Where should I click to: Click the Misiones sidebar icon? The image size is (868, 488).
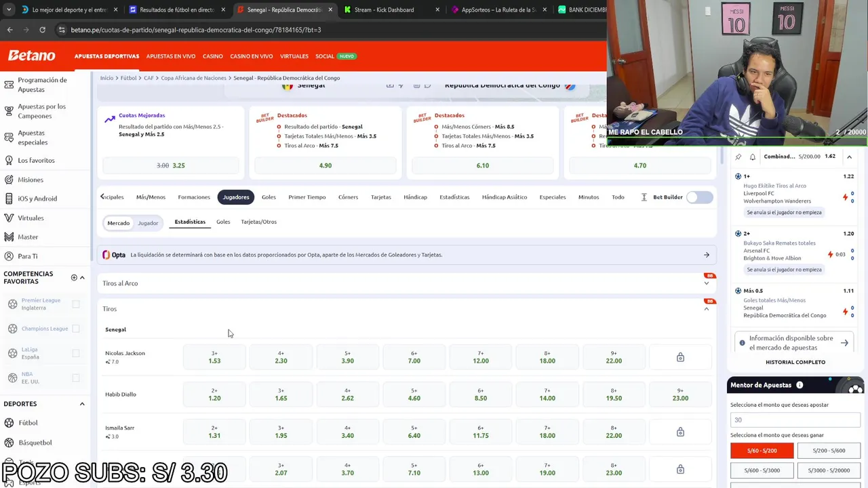[9, 180]
